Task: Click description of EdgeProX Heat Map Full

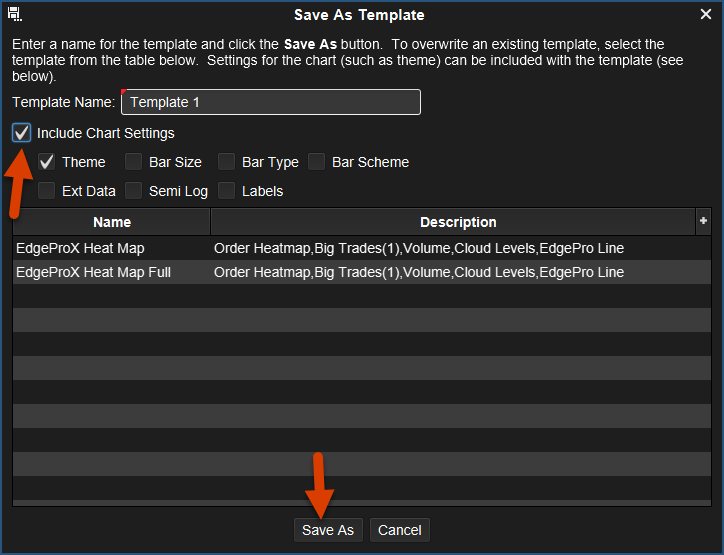Action: [419, 272]
